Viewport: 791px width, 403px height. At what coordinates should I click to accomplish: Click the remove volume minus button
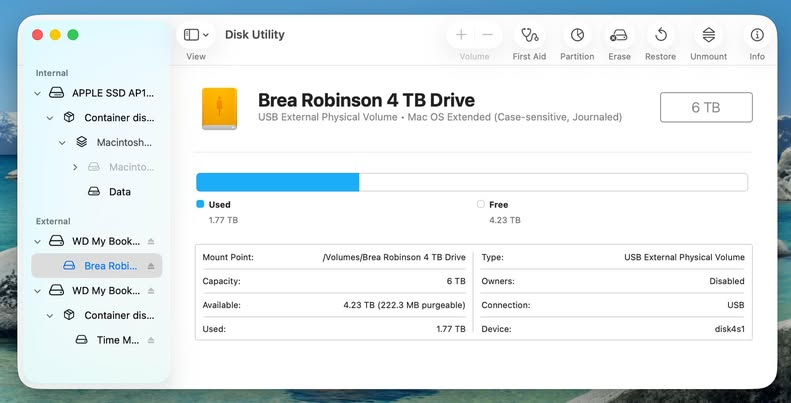point(487,35)
